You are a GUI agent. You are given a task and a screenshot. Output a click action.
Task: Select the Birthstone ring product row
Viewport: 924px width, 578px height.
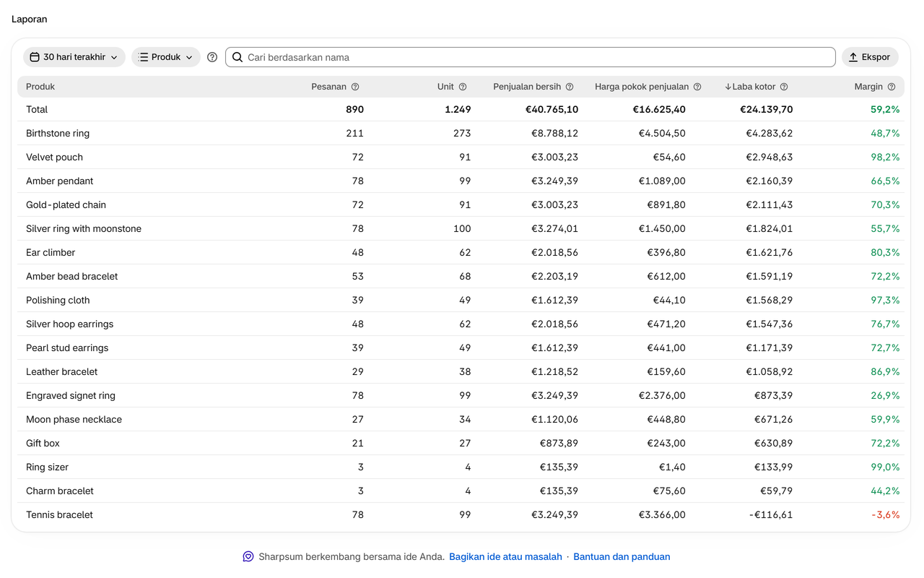point(461,133)
